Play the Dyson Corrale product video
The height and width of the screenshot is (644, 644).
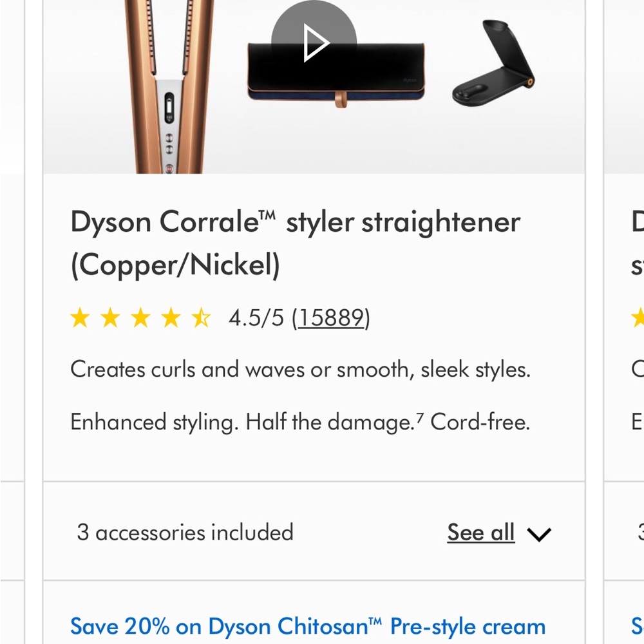coord(314,44)
